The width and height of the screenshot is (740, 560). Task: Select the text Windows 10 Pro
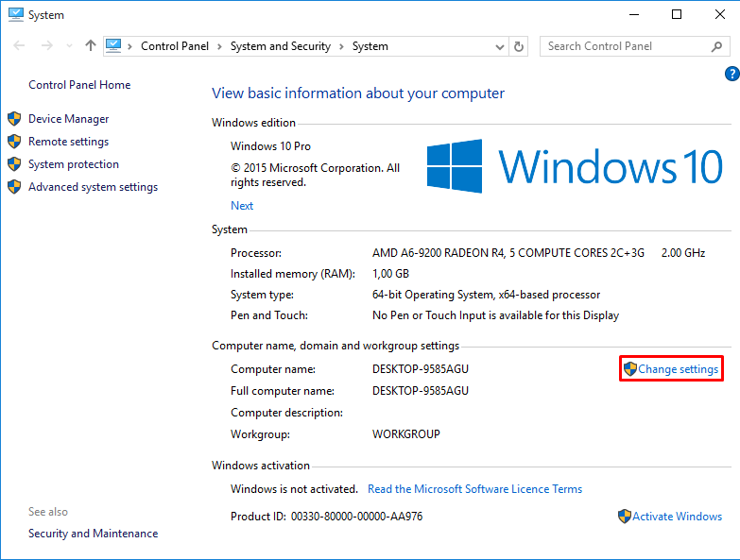pos(270,146)
